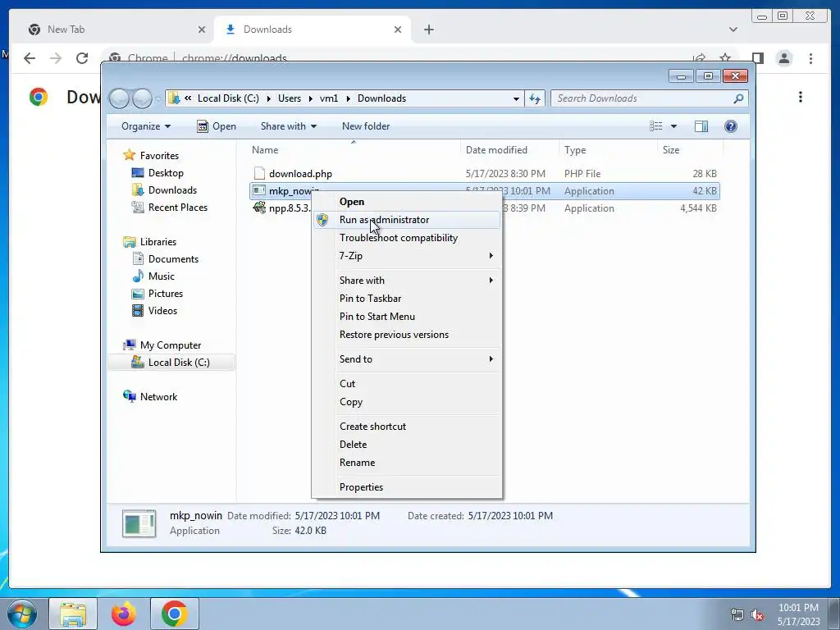840x630 pixels.
Task: Open the Videos library
Action: coord(162,311)
